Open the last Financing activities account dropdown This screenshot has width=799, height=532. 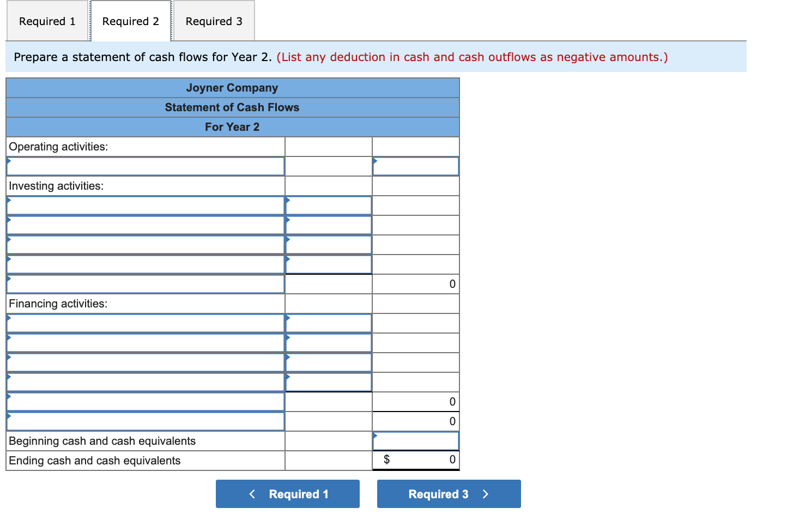(x=145, y=421)
